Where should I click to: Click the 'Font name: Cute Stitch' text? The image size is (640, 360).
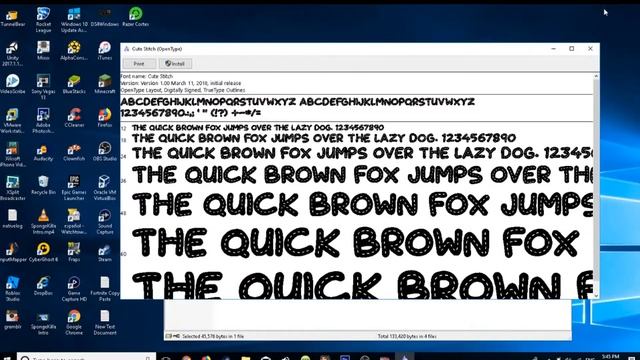point(147,76)
